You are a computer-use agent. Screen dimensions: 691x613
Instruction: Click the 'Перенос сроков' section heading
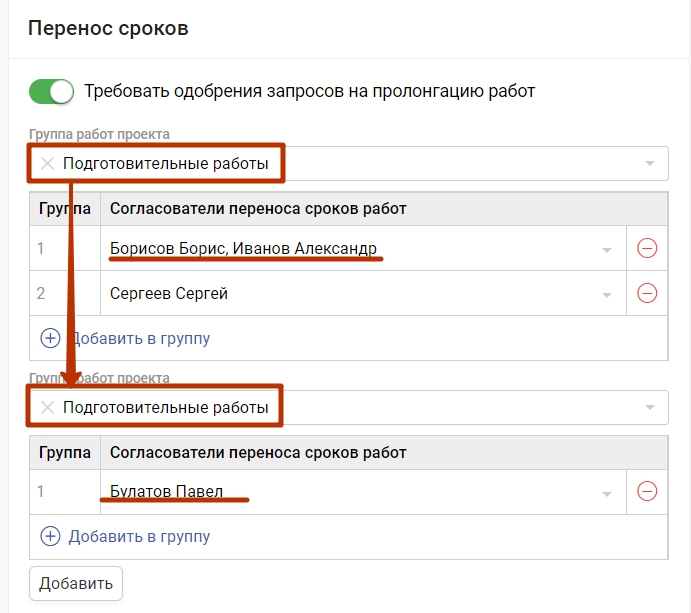pyautogui.click(x=108, y=27)
